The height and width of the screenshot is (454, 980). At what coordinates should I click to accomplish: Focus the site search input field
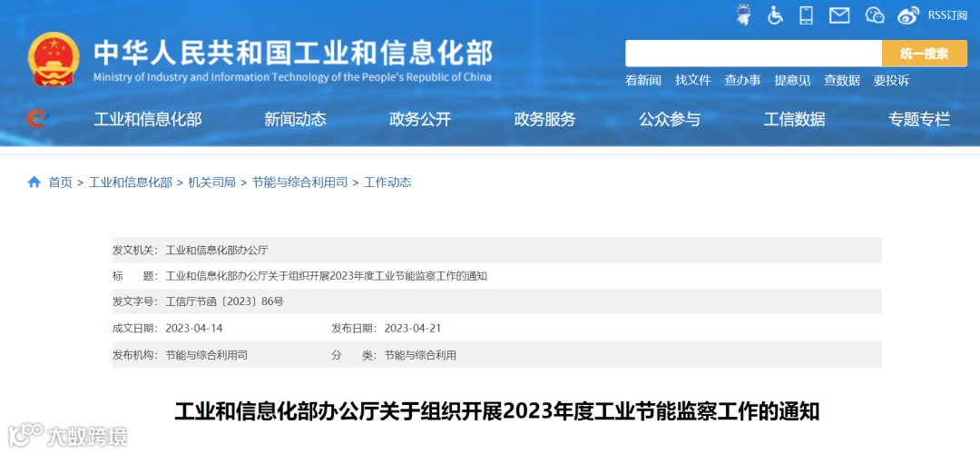[753, 54]
